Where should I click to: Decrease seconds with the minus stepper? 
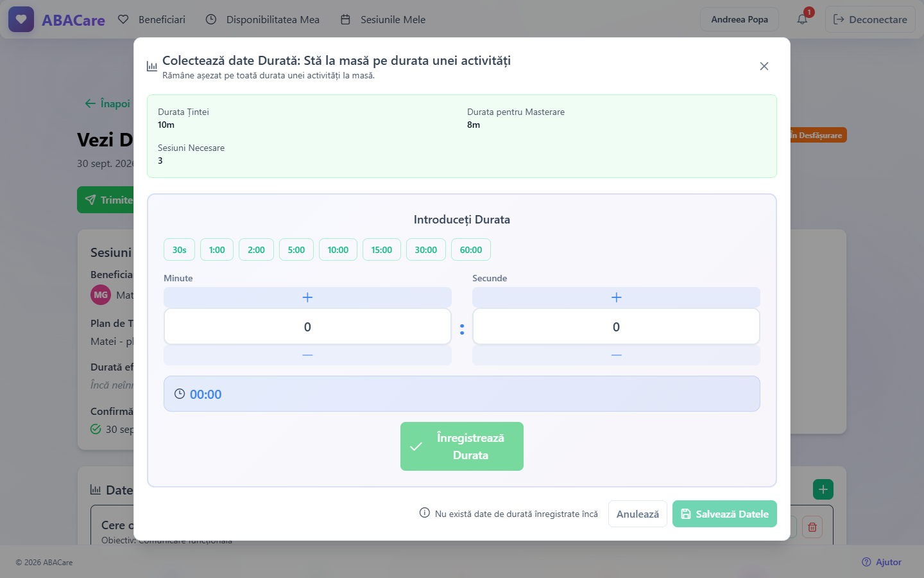tap(616, 355)
